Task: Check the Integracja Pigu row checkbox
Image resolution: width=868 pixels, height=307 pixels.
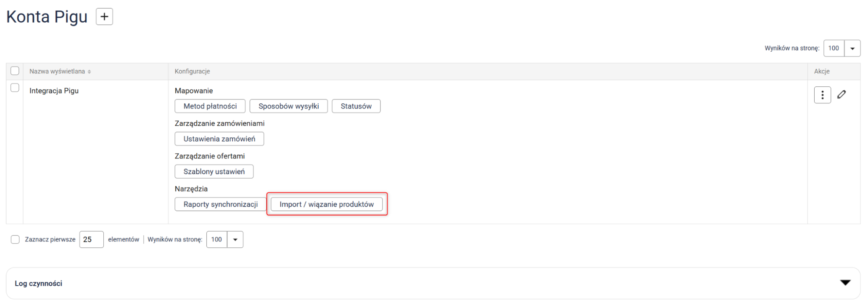Action: click(15, 88)
